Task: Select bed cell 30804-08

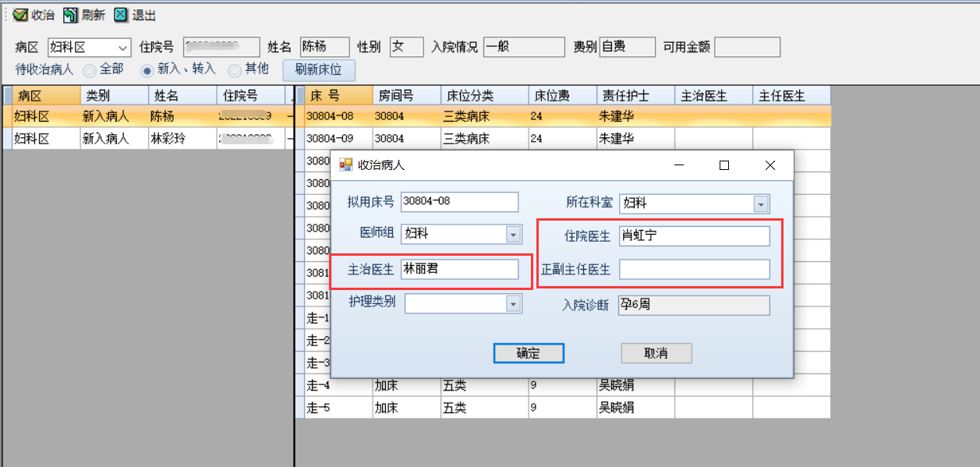Action: pos(338,116)
